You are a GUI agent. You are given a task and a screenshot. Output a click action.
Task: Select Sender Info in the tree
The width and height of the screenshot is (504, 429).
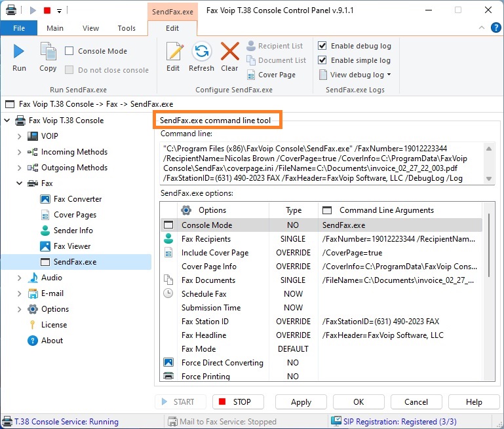point(67,231)
